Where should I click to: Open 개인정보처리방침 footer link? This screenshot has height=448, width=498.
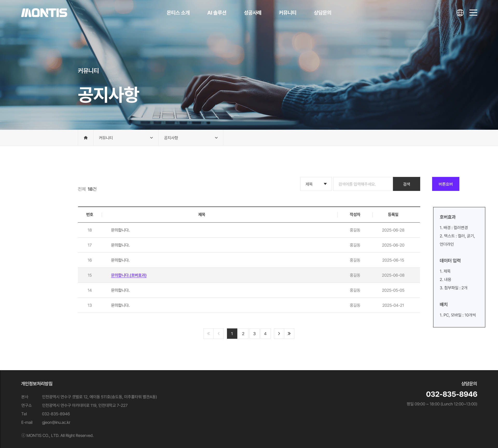pos(37,383)
